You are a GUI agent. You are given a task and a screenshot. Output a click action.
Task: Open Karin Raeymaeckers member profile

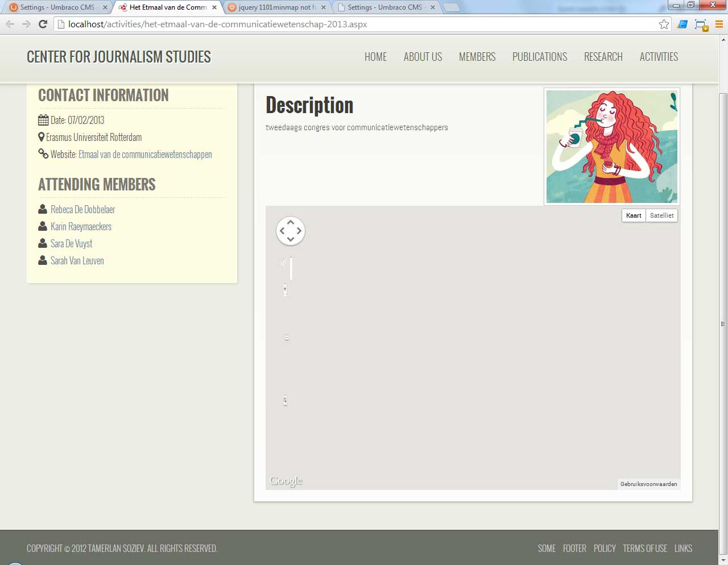click(x=81, y=227)
